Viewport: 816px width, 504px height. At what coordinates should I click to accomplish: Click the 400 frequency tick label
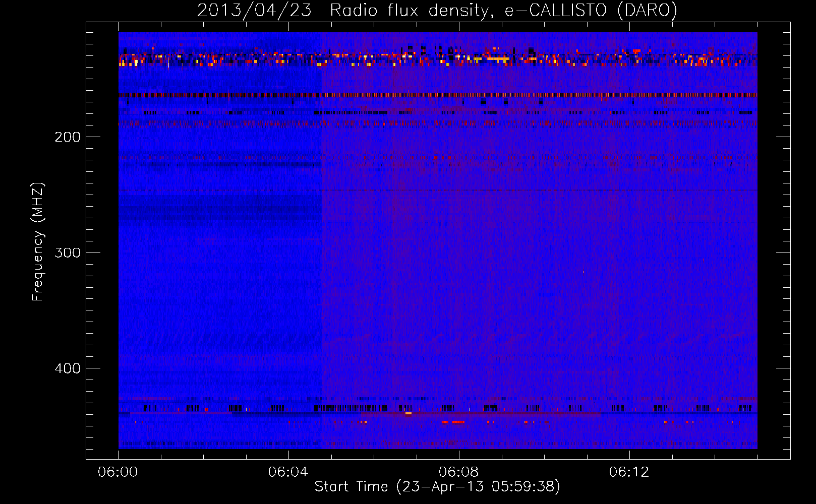coord(68,368)
